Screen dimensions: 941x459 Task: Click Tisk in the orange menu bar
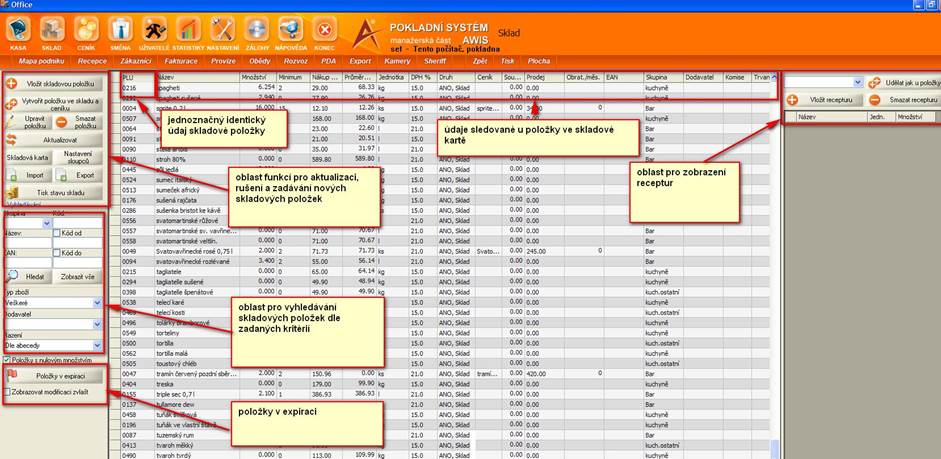click(507, 61)
